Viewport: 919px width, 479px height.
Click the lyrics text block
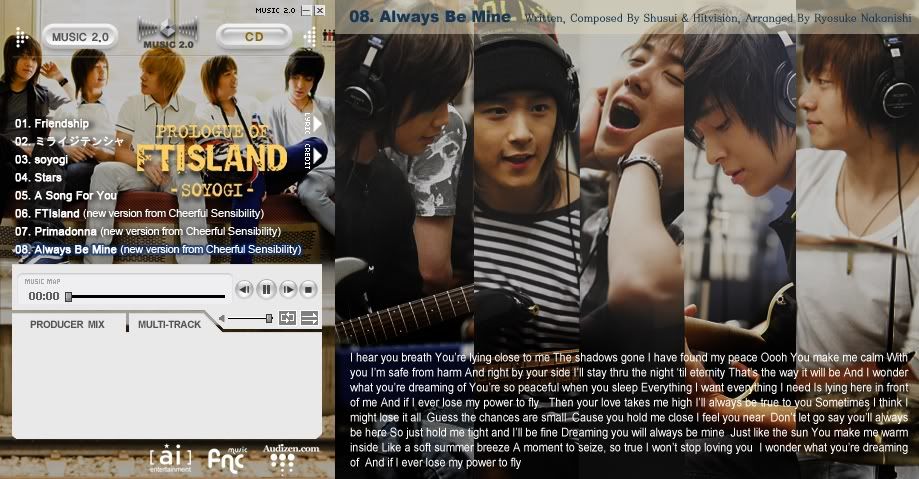tap(629, 410)
